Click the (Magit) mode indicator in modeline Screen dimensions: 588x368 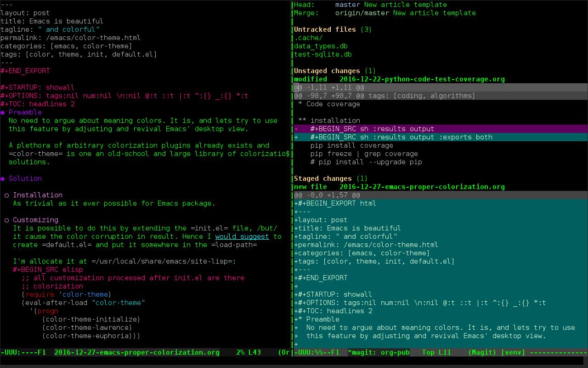482,352
